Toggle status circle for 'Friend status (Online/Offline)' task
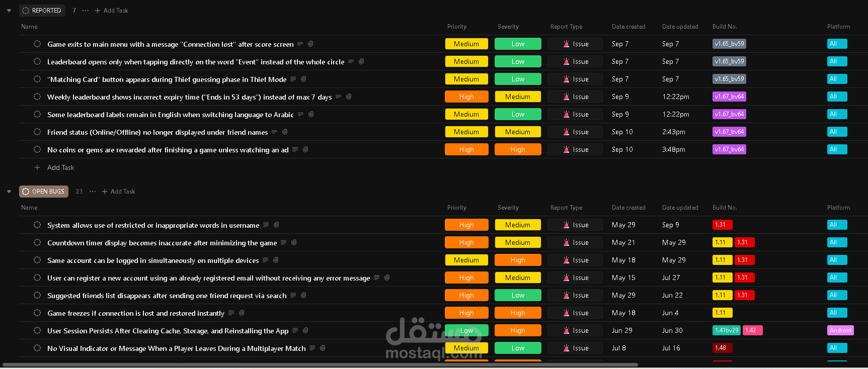The height and width of the screenshot is (369, 868). click(37, 132)
